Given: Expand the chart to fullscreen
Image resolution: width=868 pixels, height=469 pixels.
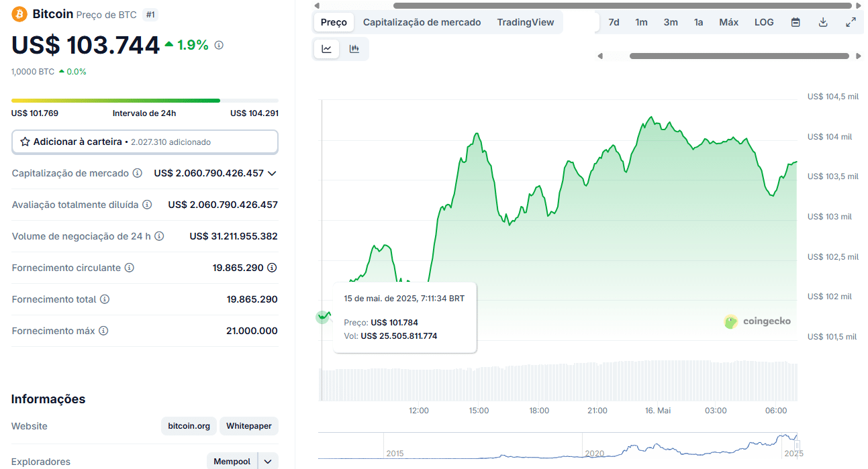Looking at the screenshot, I should (x=851, y=22).
